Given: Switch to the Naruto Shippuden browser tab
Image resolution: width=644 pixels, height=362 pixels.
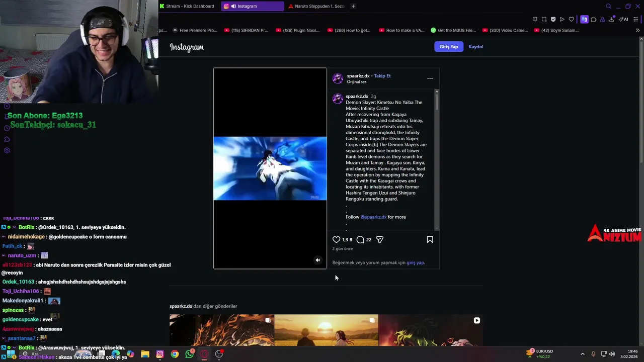Looking at the screenshot, I should click(x=316, y=6).
